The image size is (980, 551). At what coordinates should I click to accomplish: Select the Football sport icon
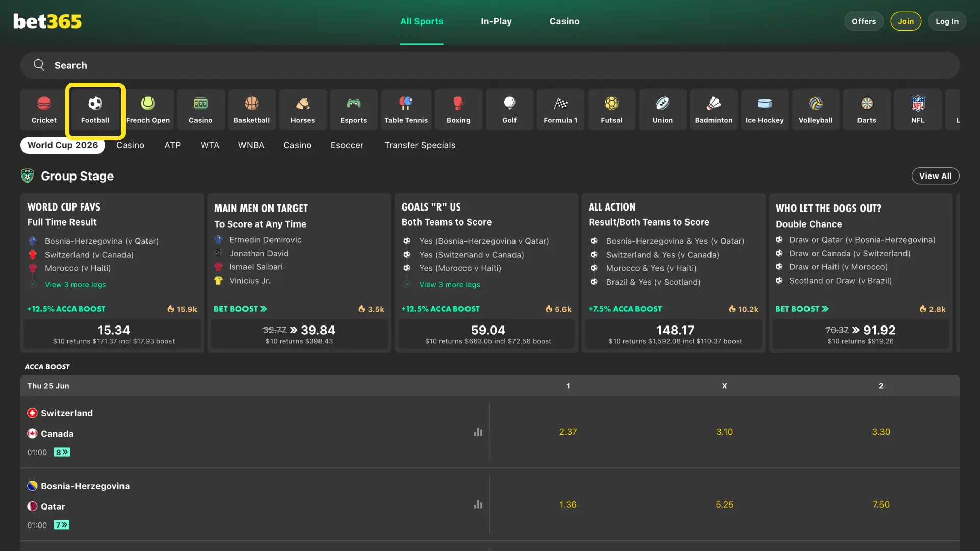pyautogui.click(x=95, y=110)
